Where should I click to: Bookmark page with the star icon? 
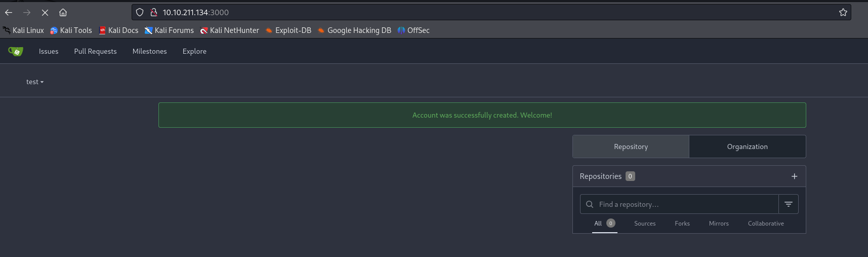843,12
